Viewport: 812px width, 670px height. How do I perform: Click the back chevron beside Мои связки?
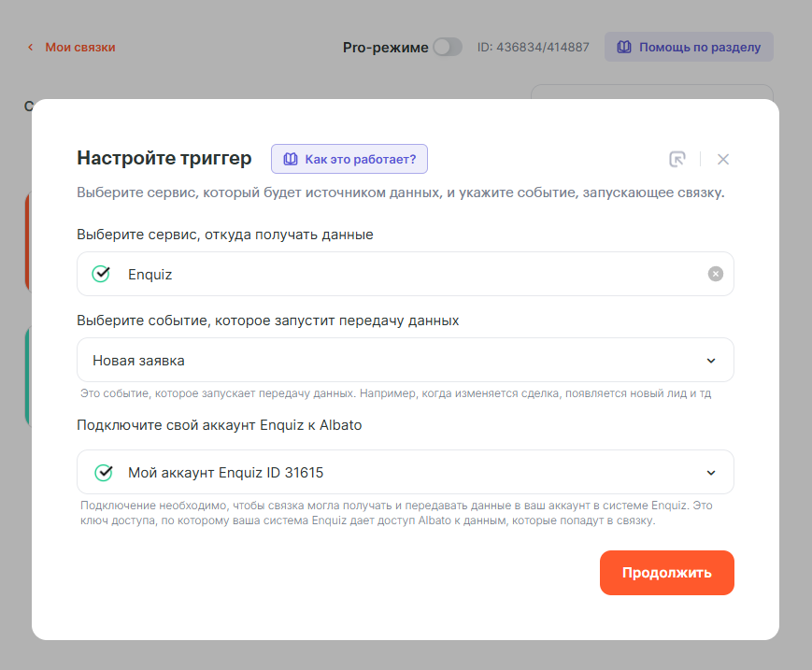point(30,47)
